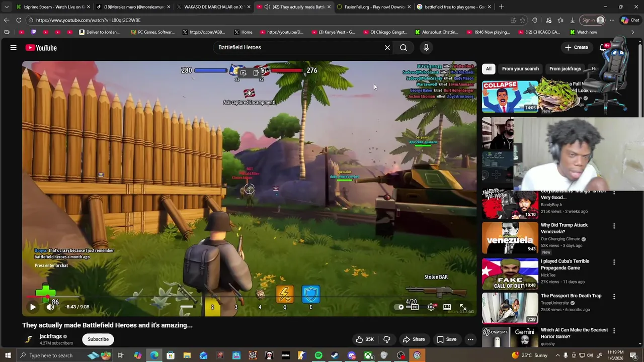Image resolution: width=644 pixels, height=362 pixels.
Task: Switch to FusionFall.org browser tab
Action: [374, 7]
